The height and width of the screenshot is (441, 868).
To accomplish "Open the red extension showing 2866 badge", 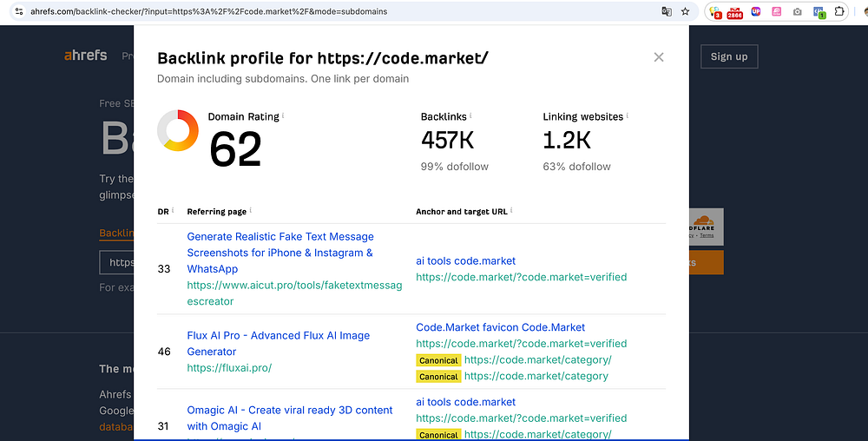I will point(734,12).
